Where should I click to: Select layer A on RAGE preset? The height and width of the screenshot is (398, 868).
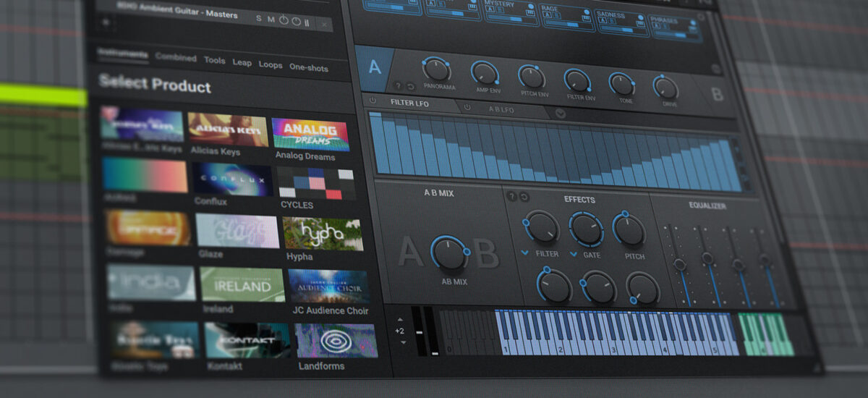pos(545,17)
